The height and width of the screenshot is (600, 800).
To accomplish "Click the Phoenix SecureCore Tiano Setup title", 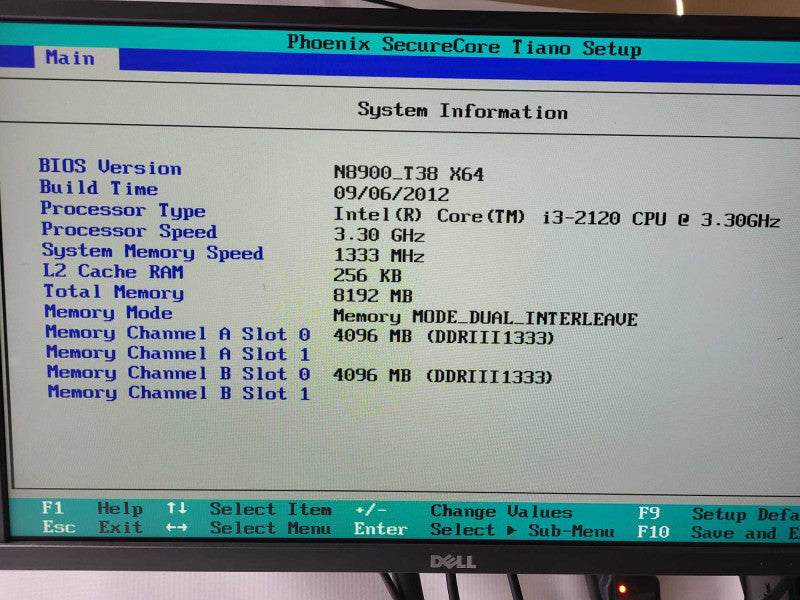I will pyautogui.click(x=464, y=46).
